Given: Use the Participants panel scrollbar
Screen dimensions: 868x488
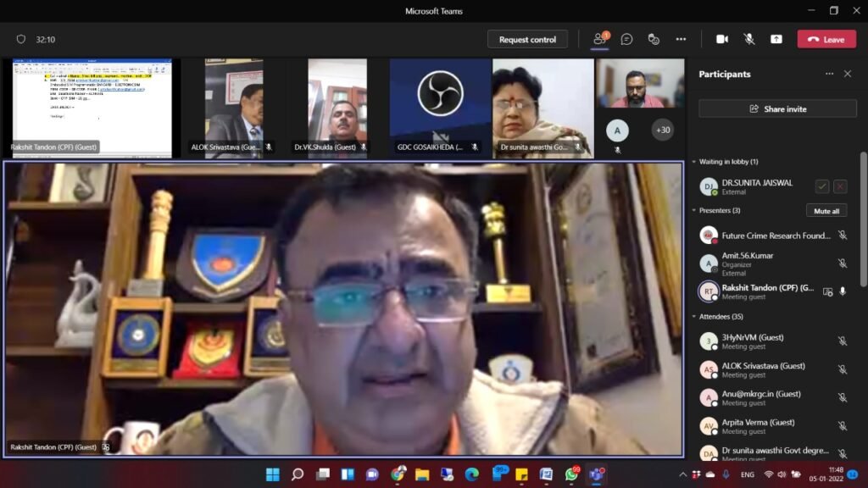Looking at the screenshot, I should [x=864, y=220].
